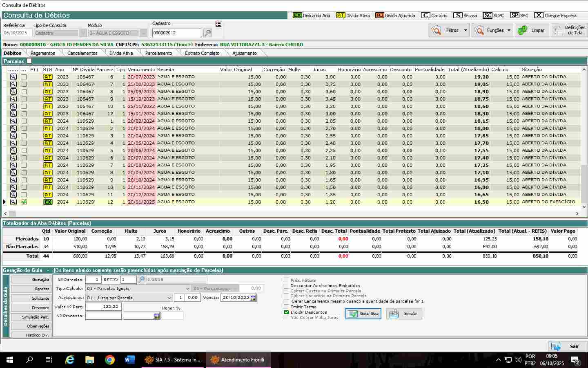Open Word from the Windows taskbar
Viewport: 588px width, 368px height.
129,360
